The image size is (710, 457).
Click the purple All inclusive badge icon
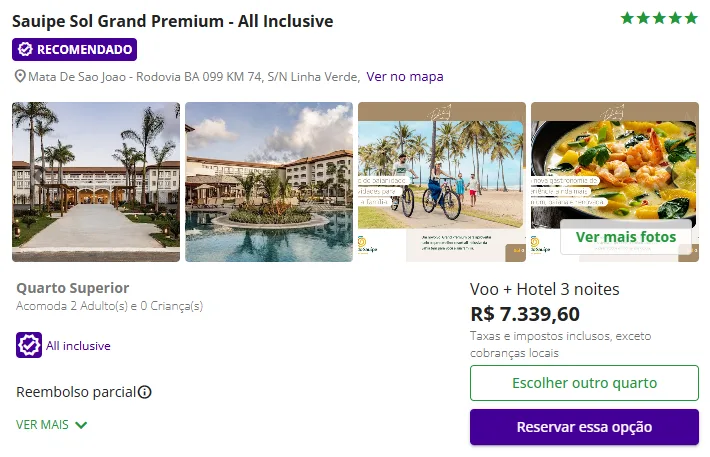point(29,345)
